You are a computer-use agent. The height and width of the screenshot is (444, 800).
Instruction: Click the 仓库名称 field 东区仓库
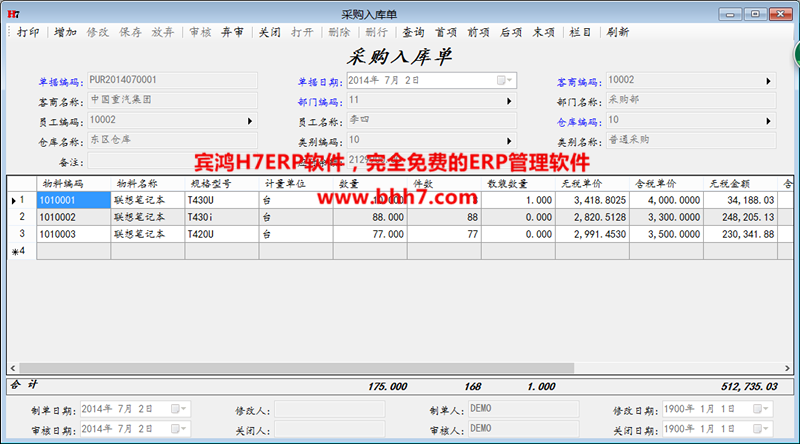click(172, 140)
